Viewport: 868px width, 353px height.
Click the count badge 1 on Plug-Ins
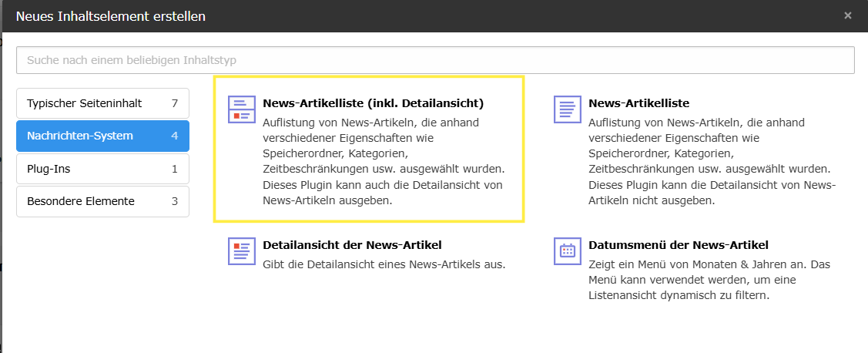pyautogui.click(x=175, y=169)
